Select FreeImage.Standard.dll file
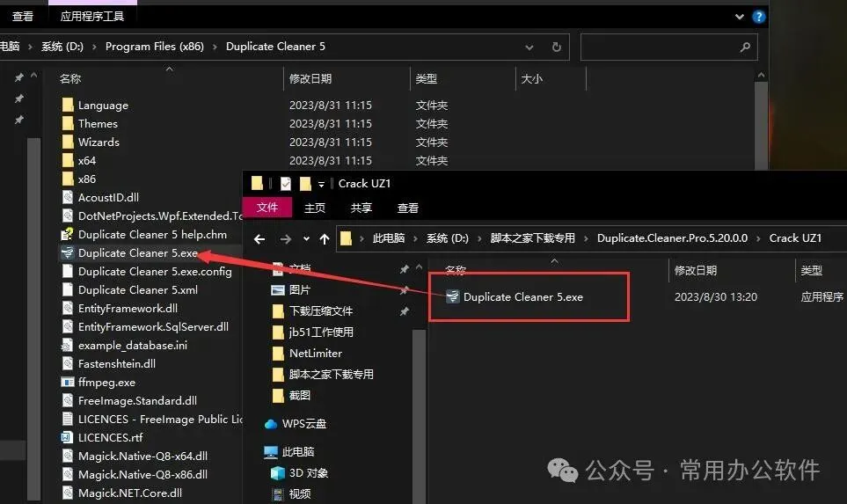 click(x=137, y=400)
